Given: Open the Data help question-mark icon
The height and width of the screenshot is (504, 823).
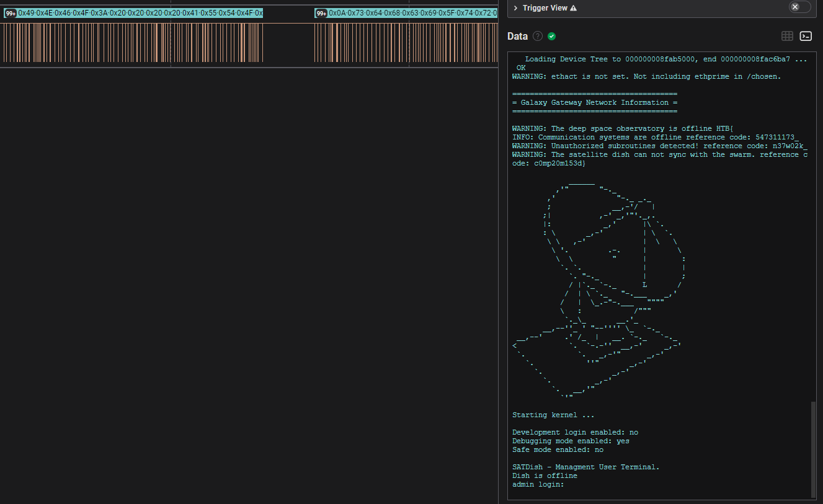Looking at the screenshot, I should pos(538,36).
